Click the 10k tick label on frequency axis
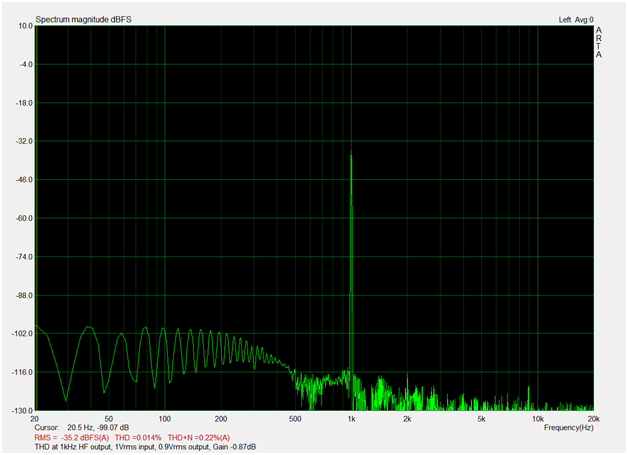This screenshot has height=455, width=628. [538, 419]
